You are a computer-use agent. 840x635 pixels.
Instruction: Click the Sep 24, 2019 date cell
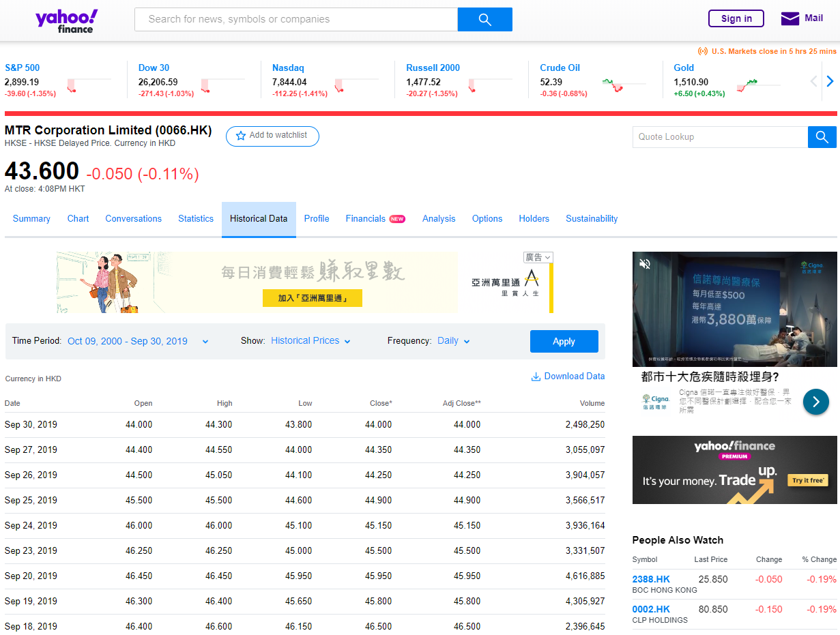click(x=31, y=525)
